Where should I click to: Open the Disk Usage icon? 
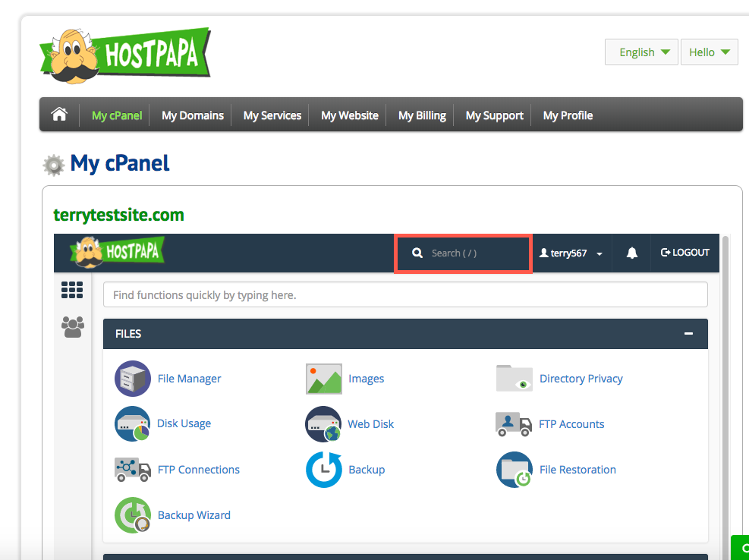coord(132,423)
